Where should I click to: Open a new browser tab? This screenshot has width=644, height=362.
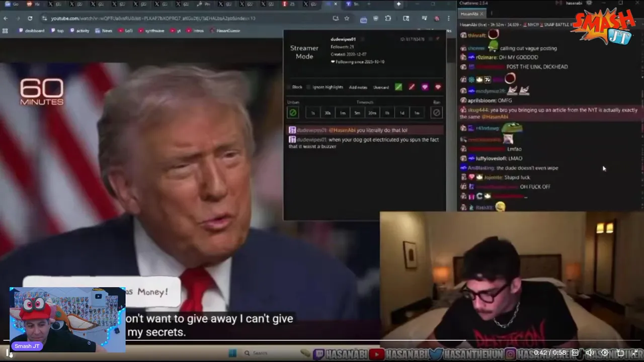click(369, 4)
